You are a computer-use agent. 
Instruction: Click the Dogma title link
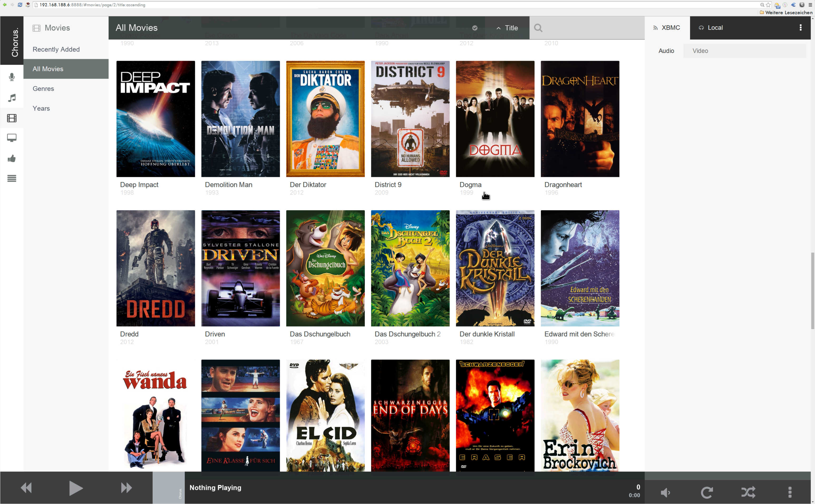click(470, 185)
